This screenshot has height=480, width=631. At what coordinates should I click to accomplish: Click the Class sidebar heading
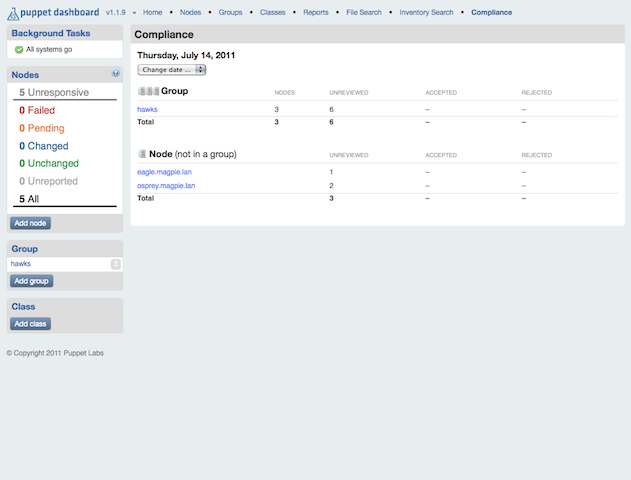tap(23, 307)
